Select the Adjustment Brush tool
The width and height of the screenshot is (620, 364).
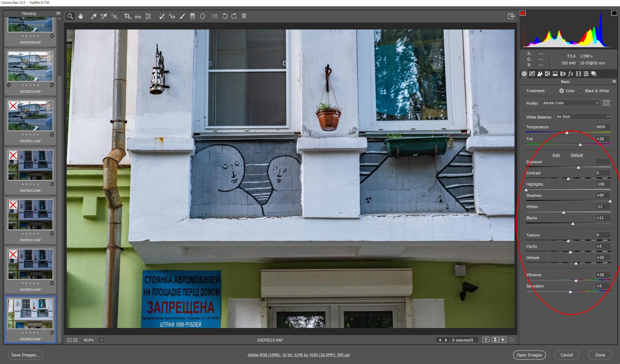(x=182, y=16)
